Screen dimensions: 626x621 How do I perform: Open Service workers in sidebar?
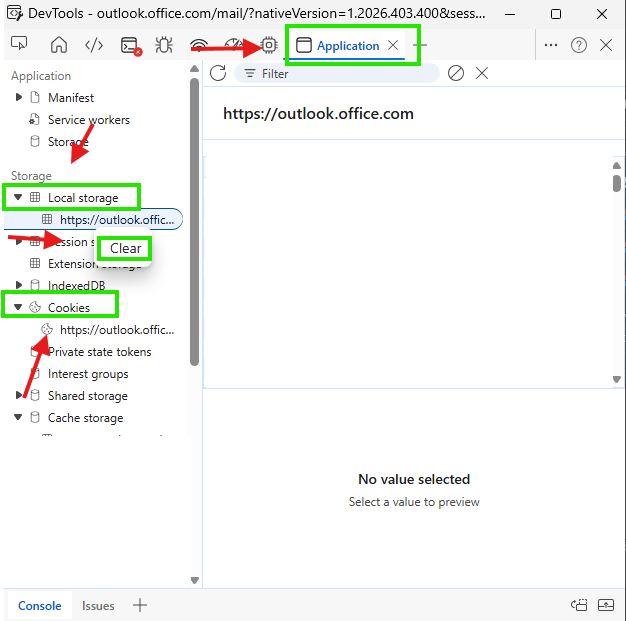coord(89,120)
